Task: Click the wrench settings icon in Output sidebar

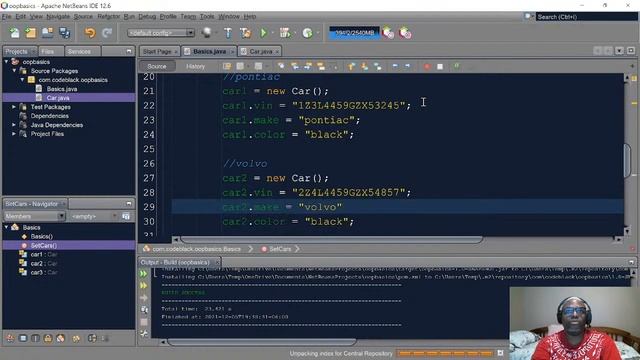Action: pos(144,333)
